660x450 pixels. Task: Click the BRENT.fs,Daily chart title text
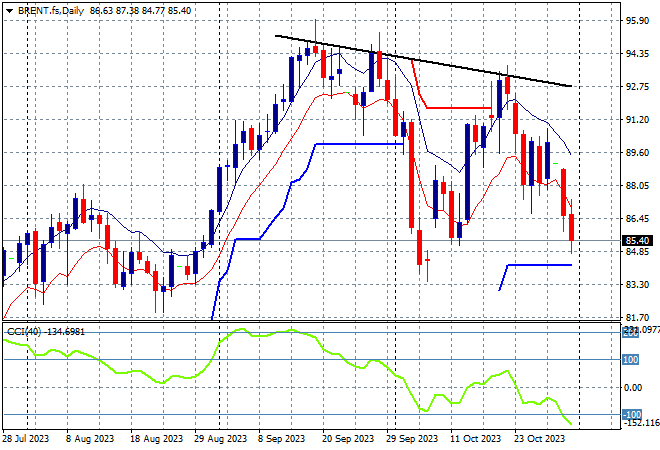51,11
